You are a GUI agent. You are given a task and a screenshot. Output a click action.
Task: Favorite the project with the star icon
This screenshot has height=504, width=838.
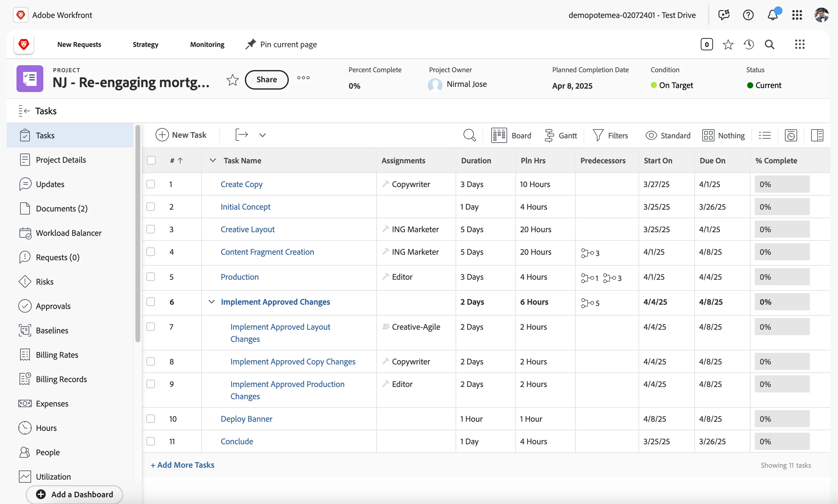coord(232,80)
